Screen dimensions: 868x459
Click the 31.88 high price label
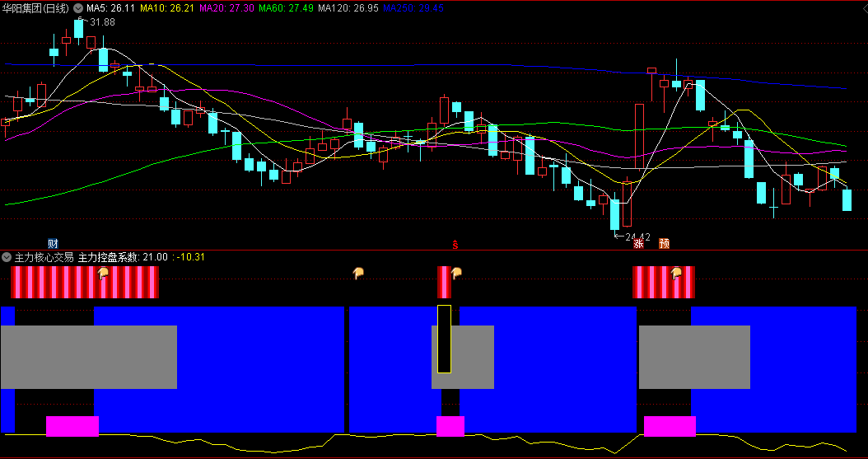click(x=102, y=22)
